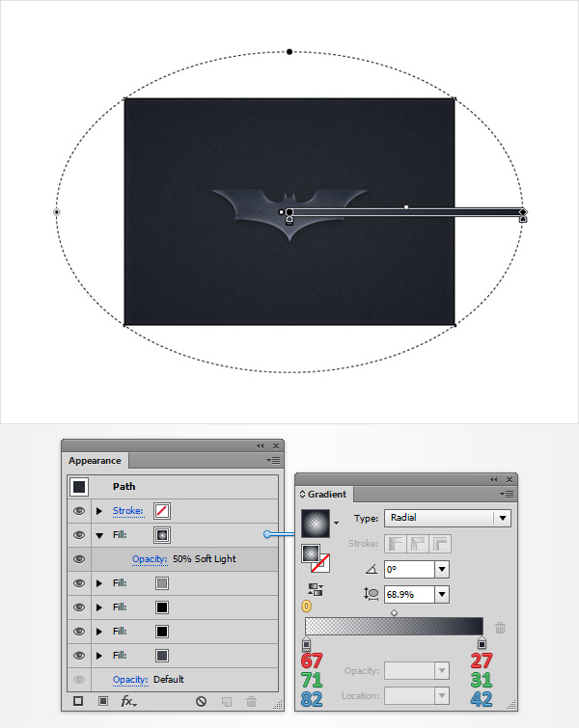Screen dimensions: 579x728
Task: Toggle visibility of Stroke row
Action: (x=79, y=511)
